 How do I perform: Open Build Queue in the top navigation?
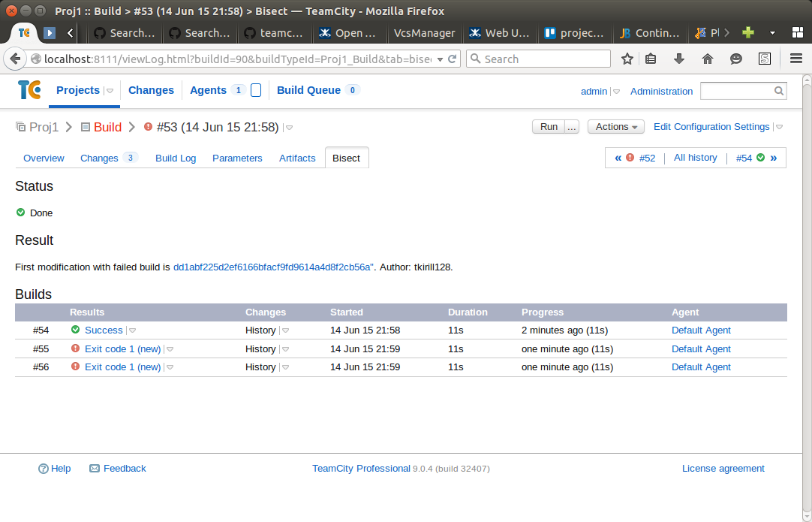[x=308, y=90]
